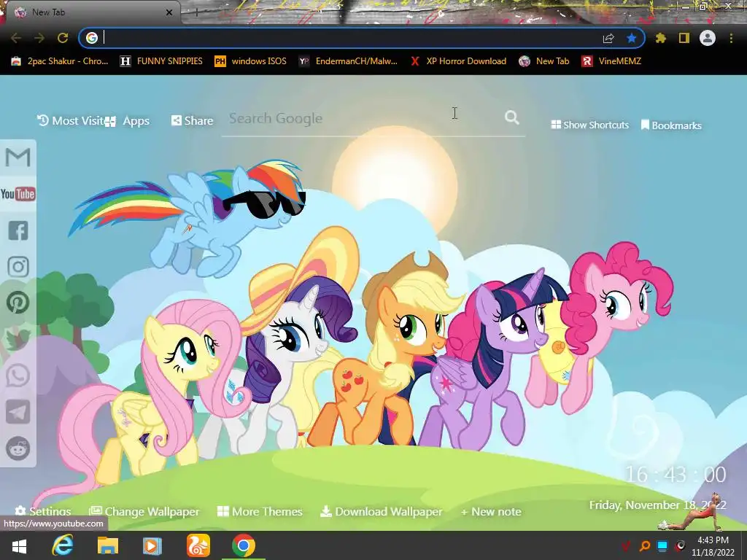Click the network tray icon

tap(662, 545)
